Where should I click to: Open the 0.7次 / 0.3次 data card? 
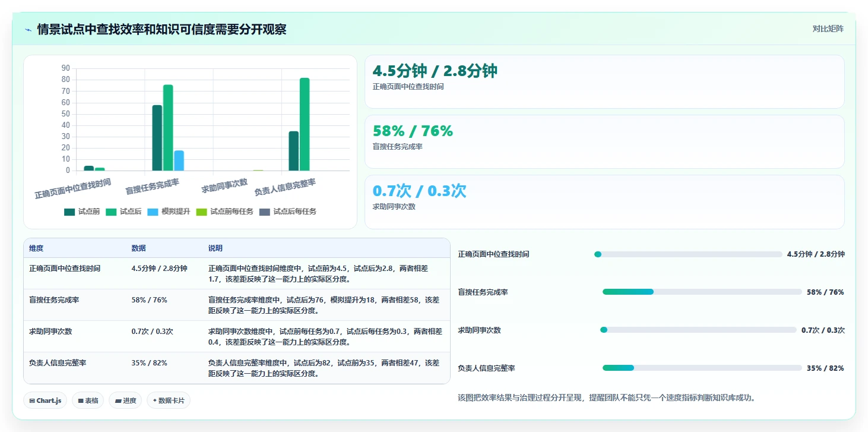point(604,201)
